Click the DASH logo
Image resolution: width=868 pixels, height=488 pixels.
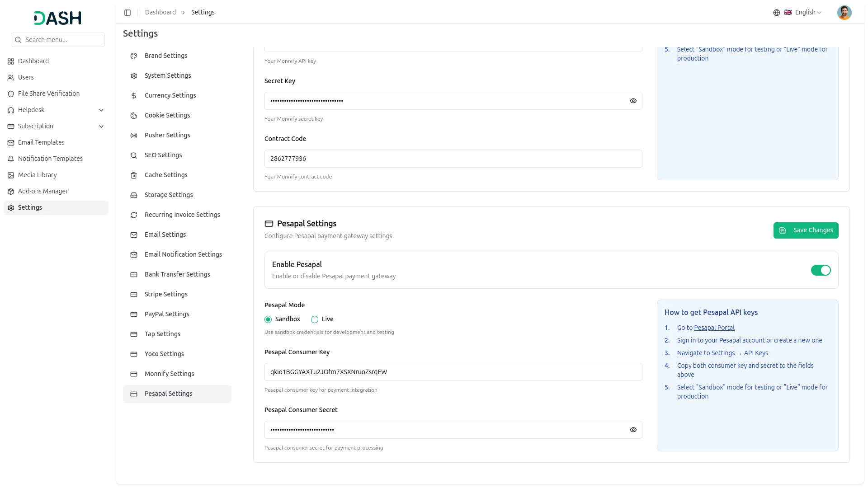(x=58, y=18)
